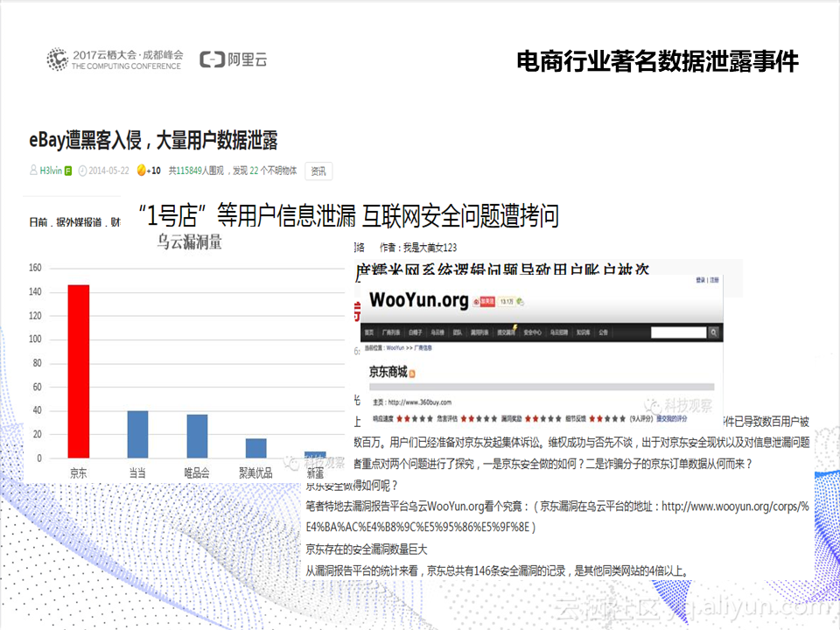Click the 漏洞奖励 star rating
Viewport: 840px width, 630px height.
(543, 419)
